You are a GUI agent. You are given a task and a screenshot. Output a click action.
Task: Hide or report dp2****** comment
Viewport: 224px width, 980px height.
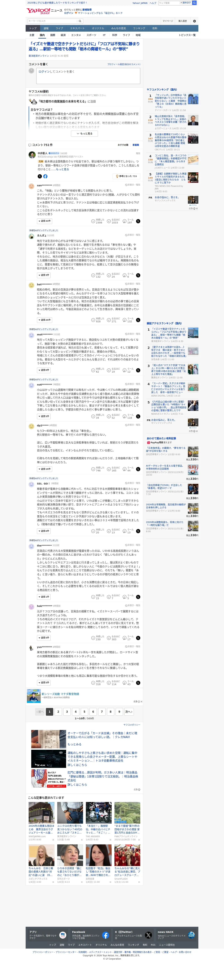click(x=133, y=425)
